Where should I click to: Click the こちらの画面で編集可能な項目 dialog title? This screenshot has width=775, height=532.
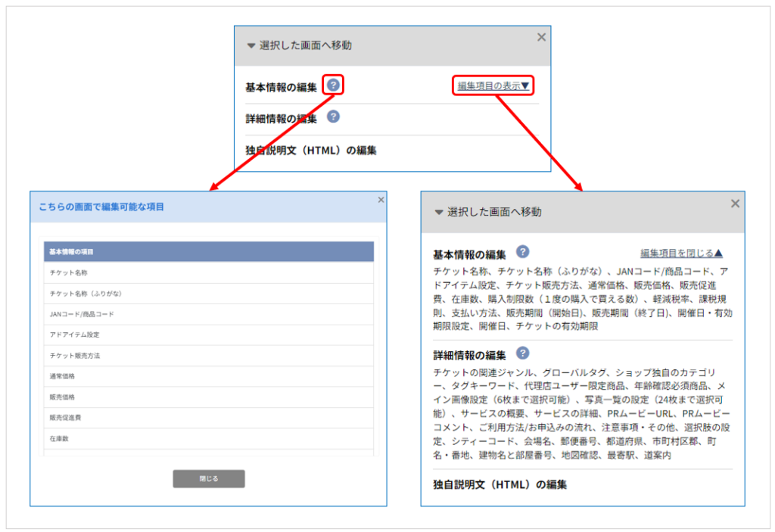point(101,207)
